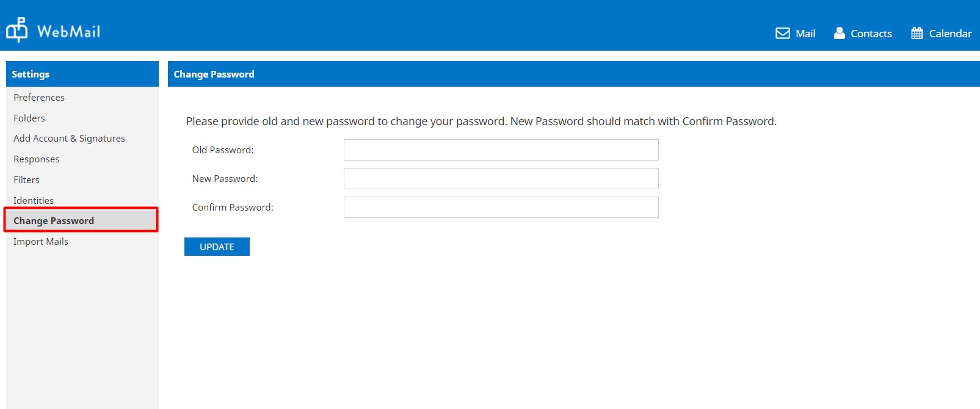The width and height of the screenshot is (980, 409).
Task: Select Change Password menu item
Action: point(54,221)
